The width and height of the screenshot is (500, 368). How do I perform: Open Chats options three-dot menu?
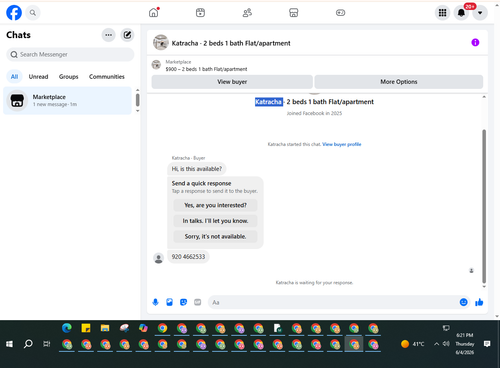tap(109, 35)
